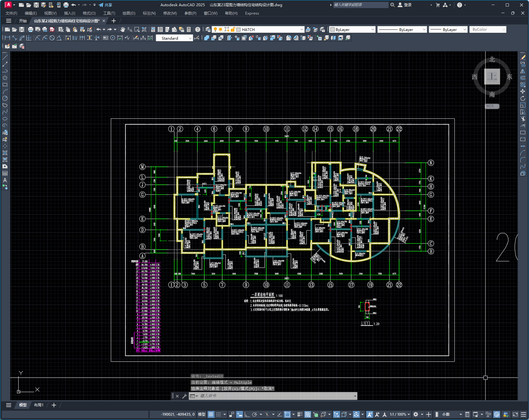This screenshot has height=420, width=529.
Task: Select the Line drawing tool
Action: (5, 57)
